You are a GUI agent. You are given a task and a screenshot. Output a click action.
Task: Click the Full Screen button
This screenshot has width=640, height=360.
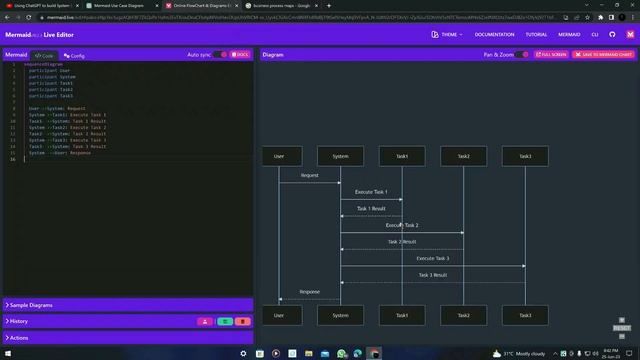click(551, 54)
